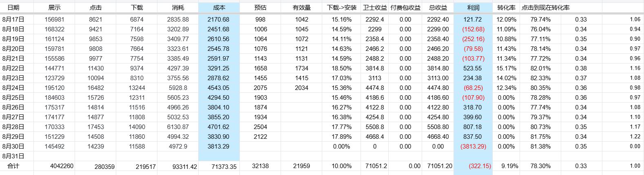The image size is (644, 175).
Task: Click the last-column value 1.22
Action: tap(635, 136)
